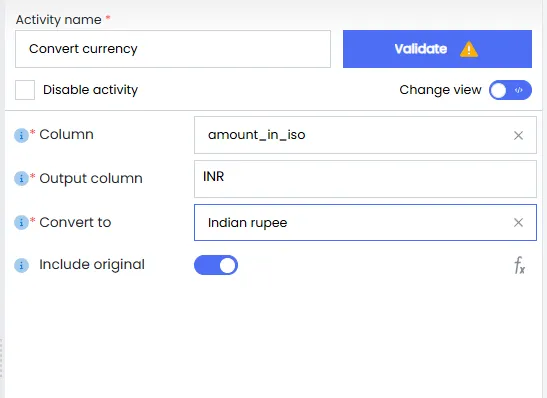The height and width of the screenshot is (398, 547).
Task: Open the Column dropdown showing amount_in_iso
Action: coord(365,135)
